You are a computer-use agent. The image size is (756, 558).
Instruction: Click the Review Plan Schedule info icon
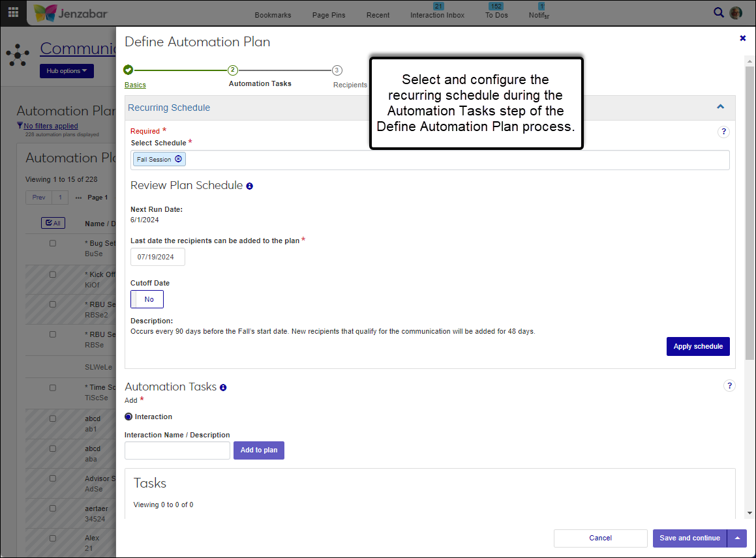tap(249, 186)
